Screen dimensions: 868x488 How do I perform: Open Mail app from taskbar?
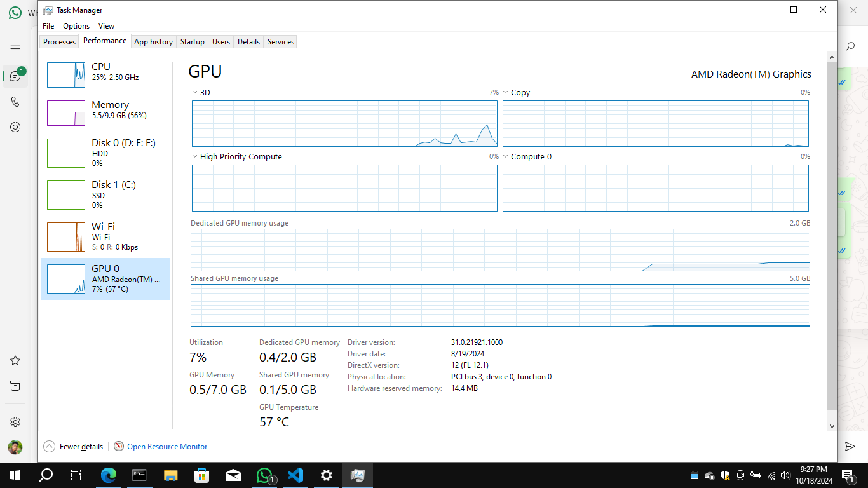click(233, 475)
